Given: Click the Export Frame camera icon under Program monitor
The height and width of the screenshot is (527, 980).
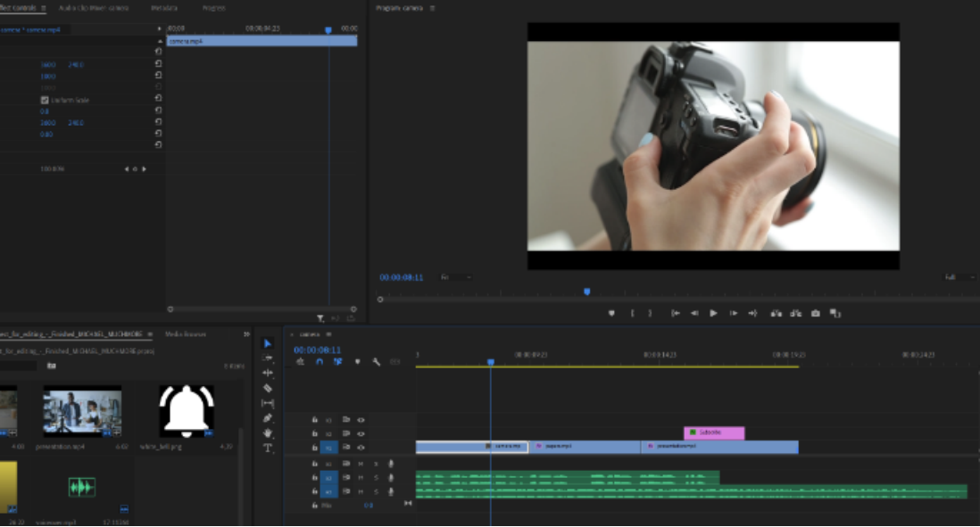Looking at the screenshot, I should pos(815,313).
